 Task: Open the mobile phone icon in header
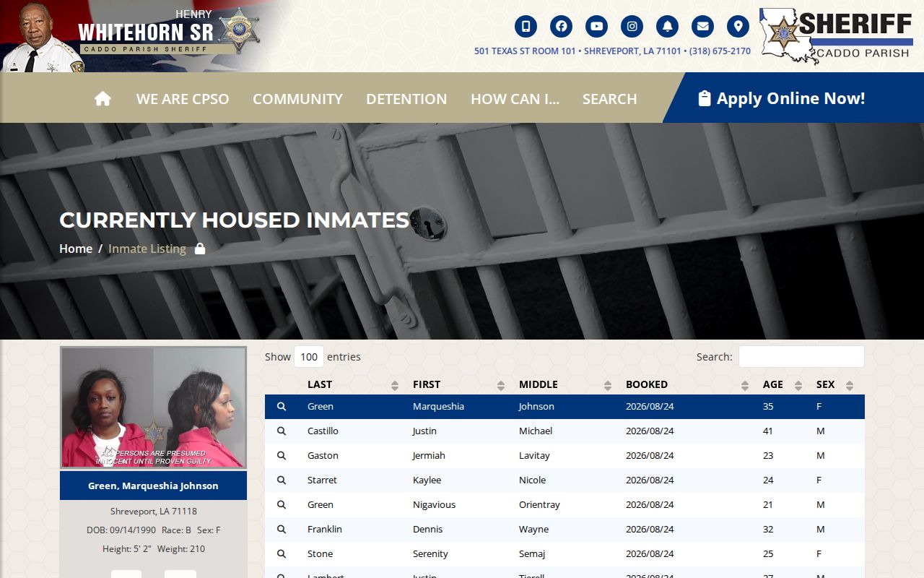pyautogui.click(x=526, y=27)
